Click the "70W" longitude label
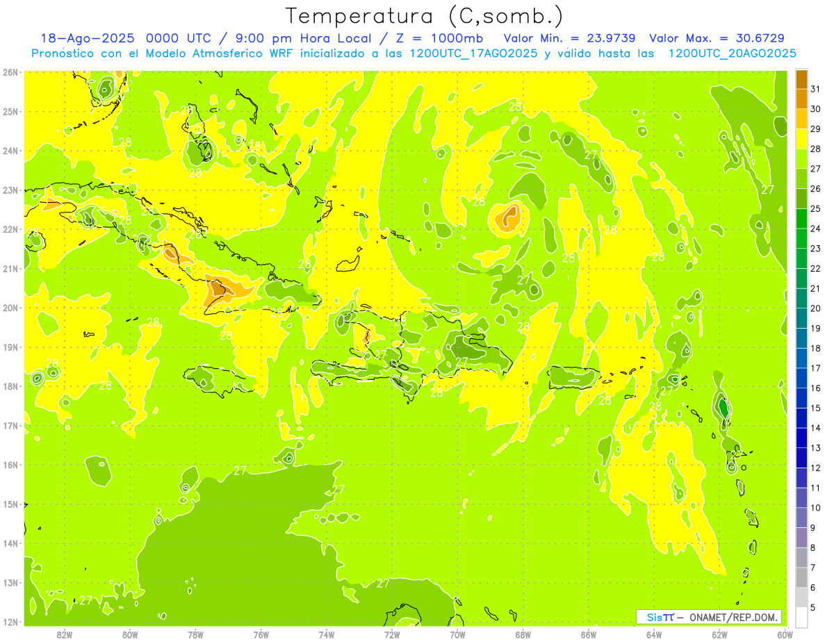834x644 pixels. coord(457,634)
